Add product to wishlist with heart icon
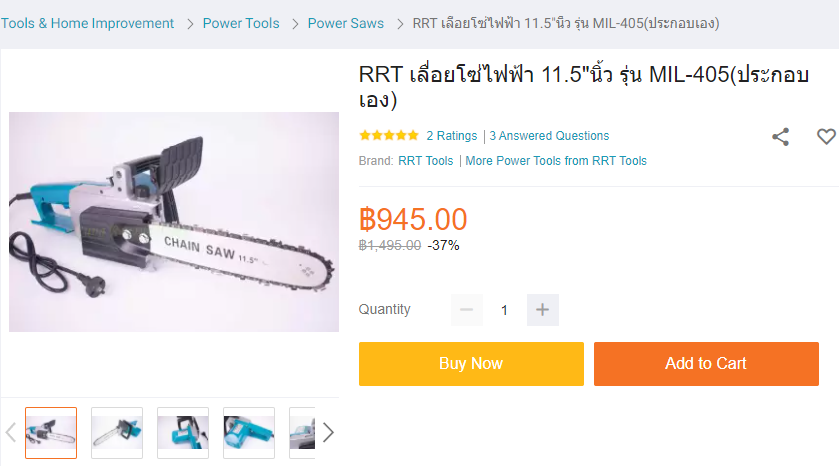Screen dimensions: 839x466 [826, 136]
